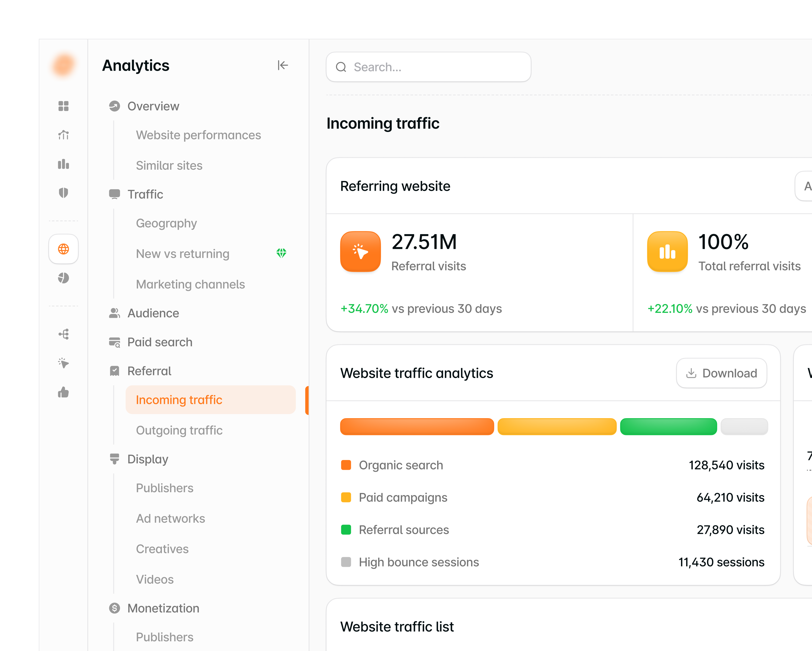The image size is (812, 651).
Task: Collapse the Analytics sidebar panel
Action: (282, 66)
